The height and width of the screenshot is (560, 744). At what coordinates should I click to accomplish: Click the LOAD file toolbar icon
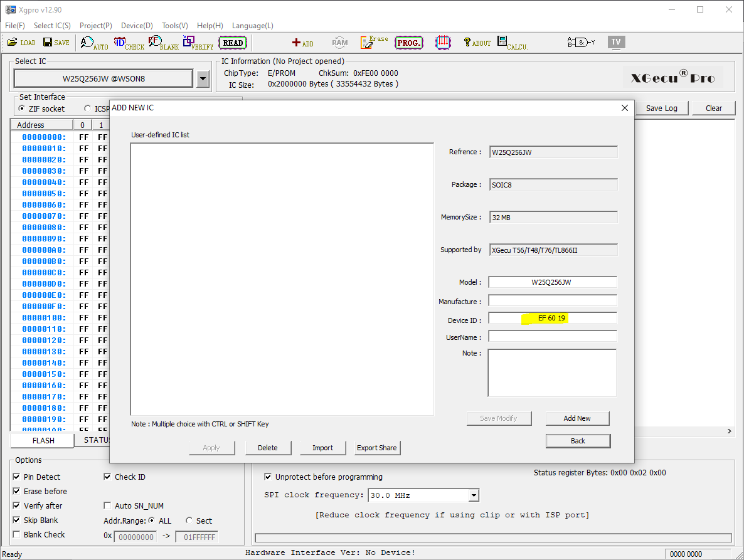[x=21, y=43]
